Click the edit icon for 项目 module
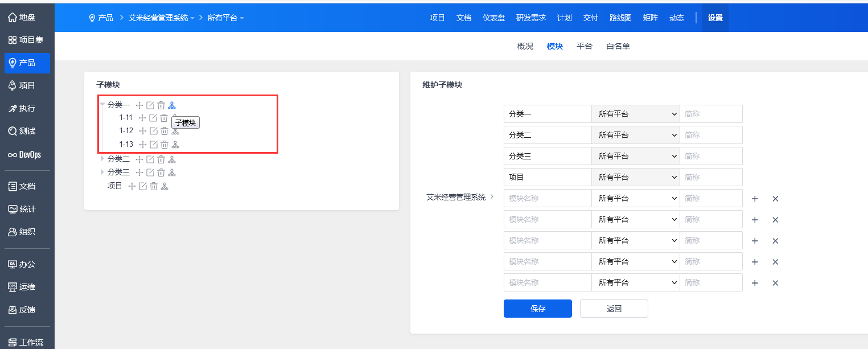Screen dimensions: 868x349 [143, 186]
